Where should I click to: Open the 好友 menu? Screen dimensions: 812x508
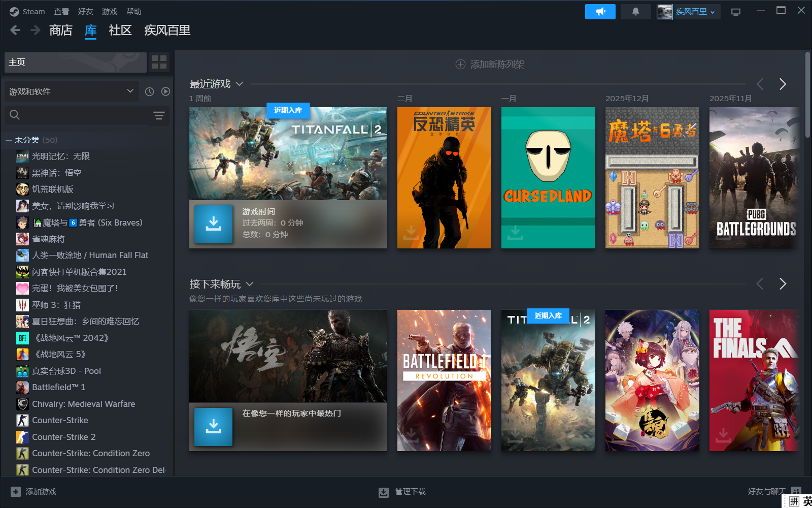click(x=85, y=12)
